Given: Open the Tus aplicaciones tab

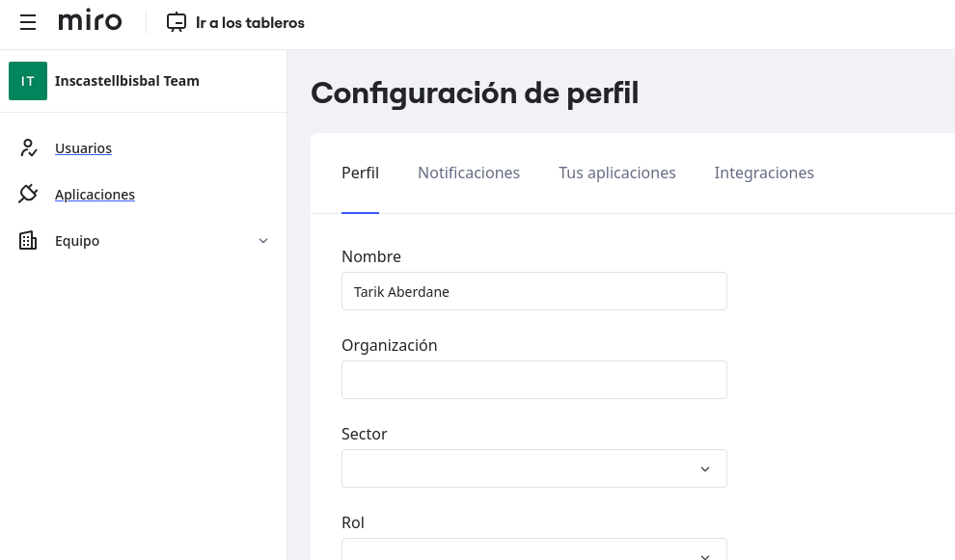Looking at the screenshot, I should [617, 173].
